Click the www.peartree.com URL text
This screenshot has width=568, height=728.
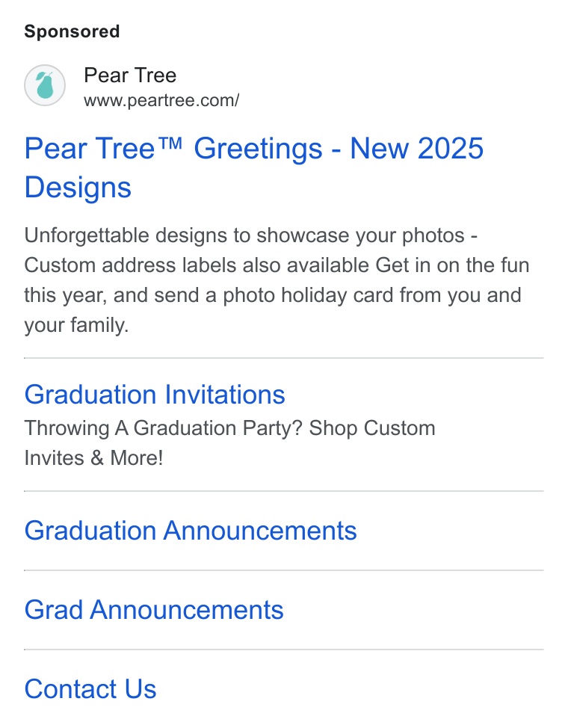coord(161,100)
